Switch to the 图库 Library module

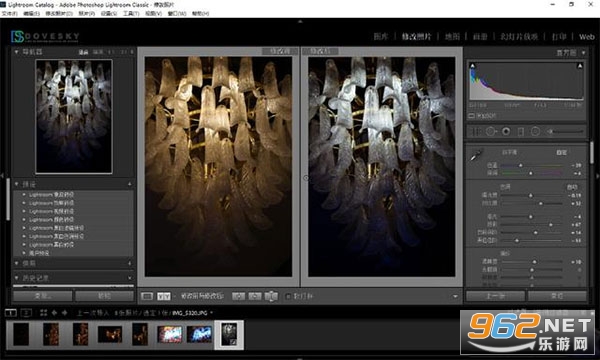point(381,36)
